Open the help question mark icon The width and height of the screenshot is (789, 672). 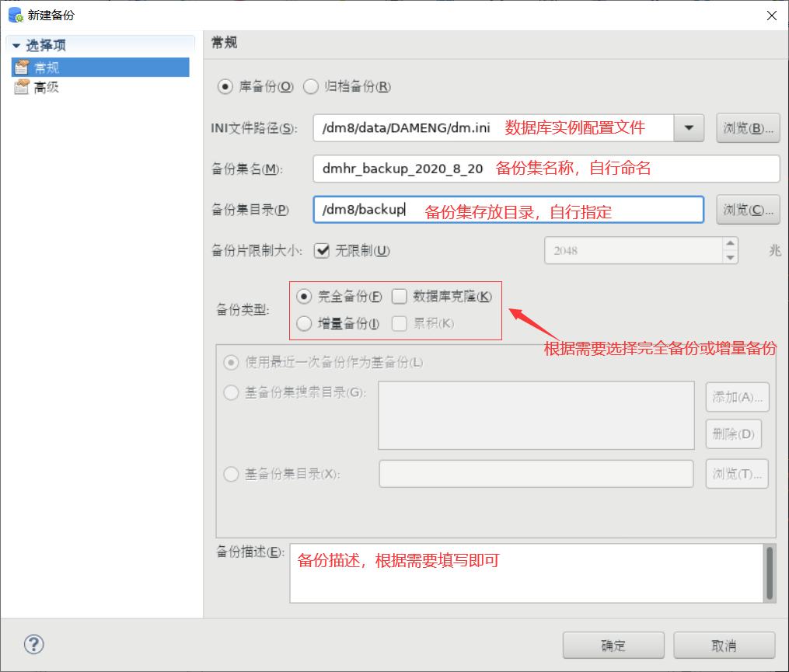point(33,644)
